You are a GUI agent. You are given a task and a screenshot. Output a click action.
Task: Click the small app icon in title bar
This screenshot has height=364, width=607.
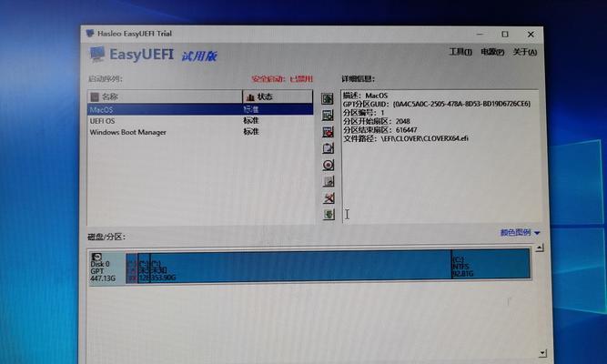[90, 34]
